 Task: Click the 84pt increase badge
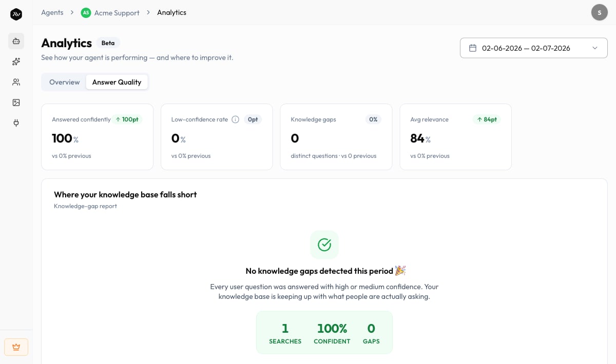tap(487, 119)
